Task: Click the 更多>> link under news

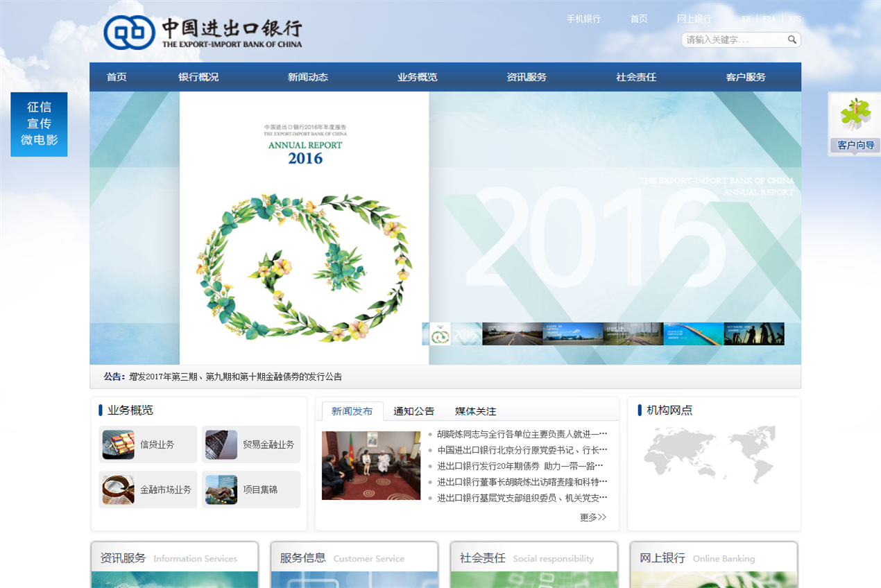Action: point(593,517)
